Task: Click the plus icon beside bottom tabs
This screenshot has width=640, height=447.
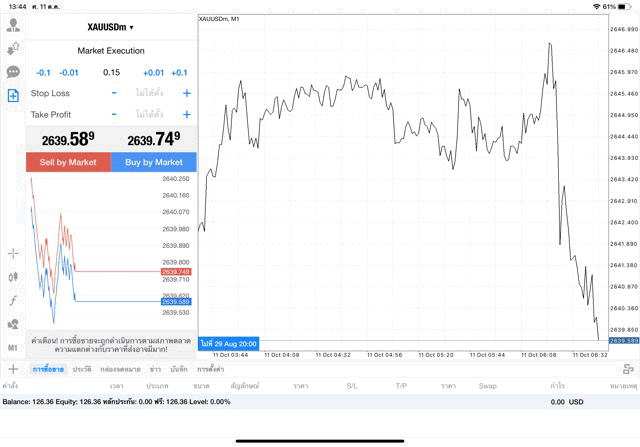Action: point(13,369)
